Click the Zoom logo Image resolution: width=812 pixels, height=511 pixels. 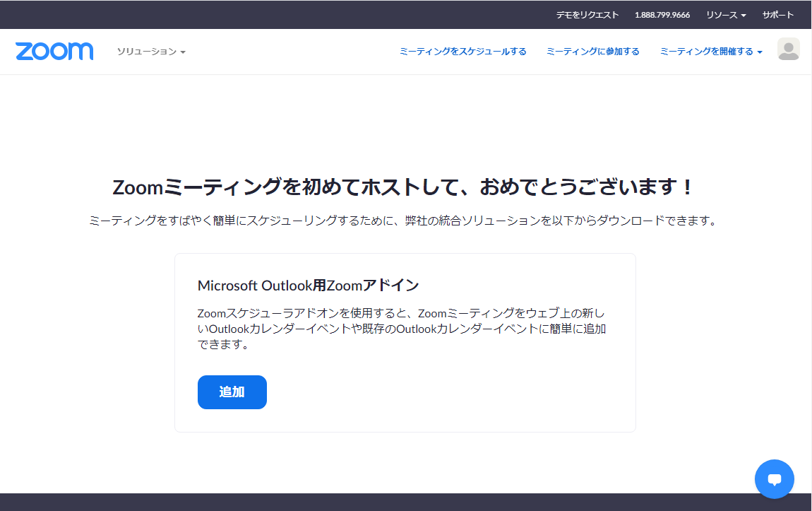[x=54, y=52]
